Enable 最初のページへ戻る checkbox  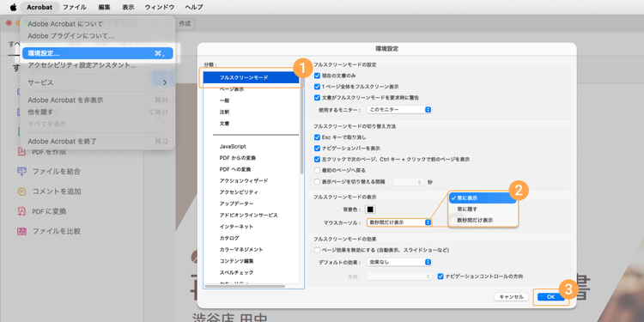317,171
